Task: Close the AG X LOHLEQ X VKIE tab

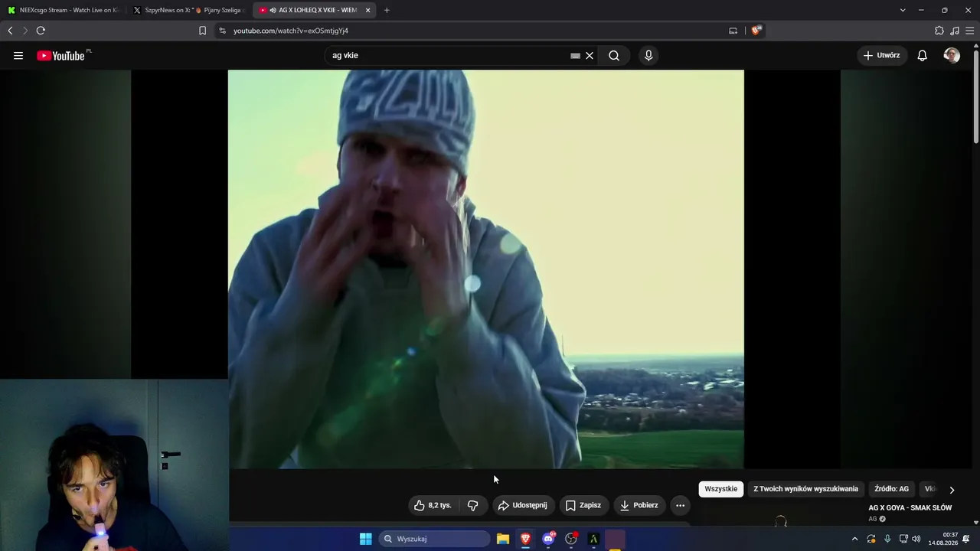Action: click(x=368, y=10)
